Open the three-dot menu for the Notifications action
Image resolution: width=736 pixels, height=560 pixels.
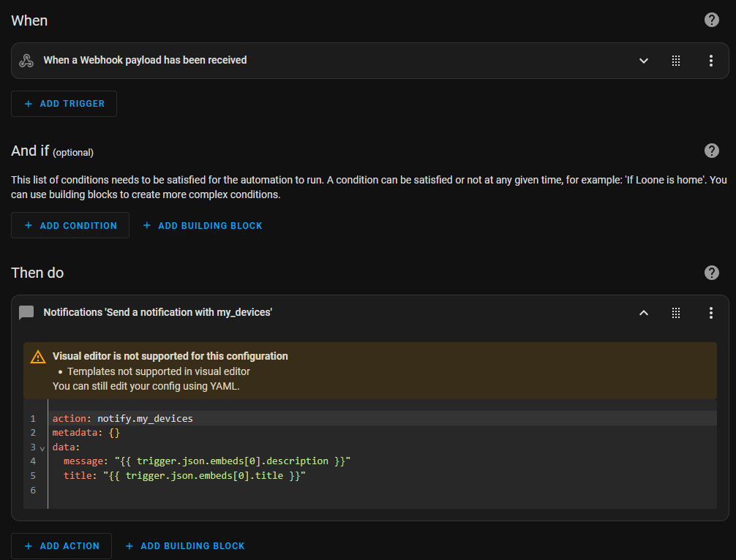[710, 313]
